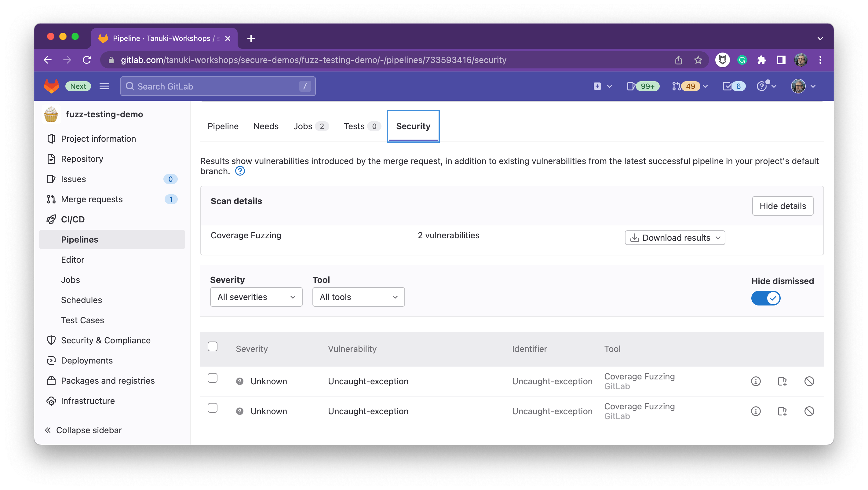The width and height of the screenshot is (868, 490).
Task: Click the GitLab fox logo
Action: (51, 86)
